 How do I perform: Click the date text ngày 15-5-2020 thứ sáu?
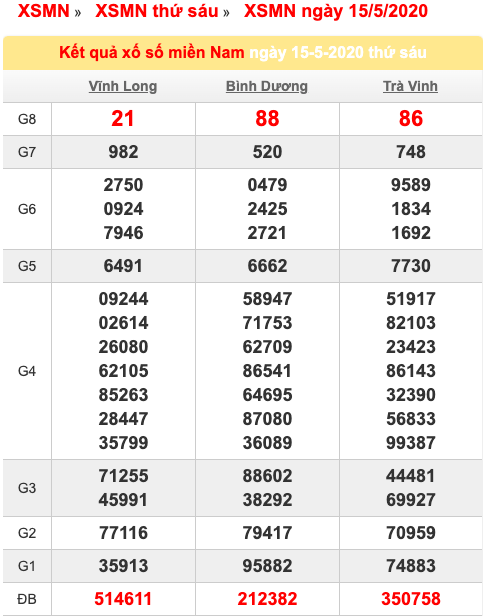pyautogui.click(x=338, y=53)
